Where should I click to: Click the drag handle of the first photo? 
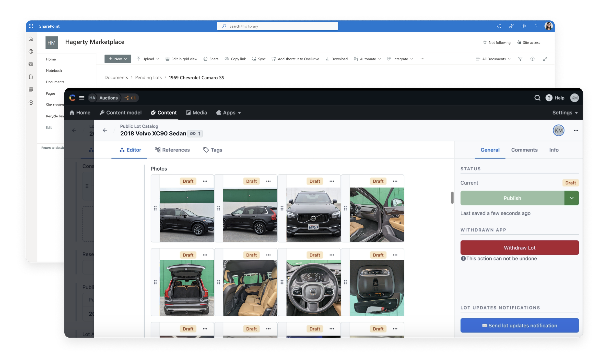[x=155, y=208]
